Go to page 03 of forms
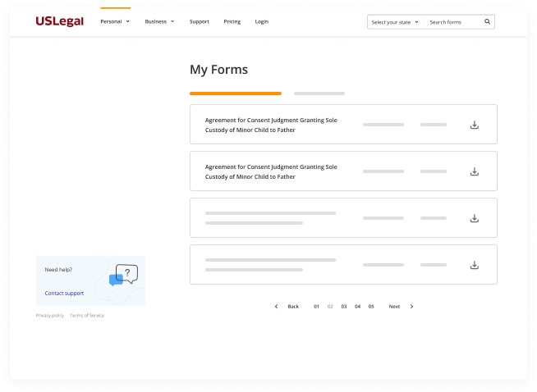537x392 pixels. click(344, 306)
